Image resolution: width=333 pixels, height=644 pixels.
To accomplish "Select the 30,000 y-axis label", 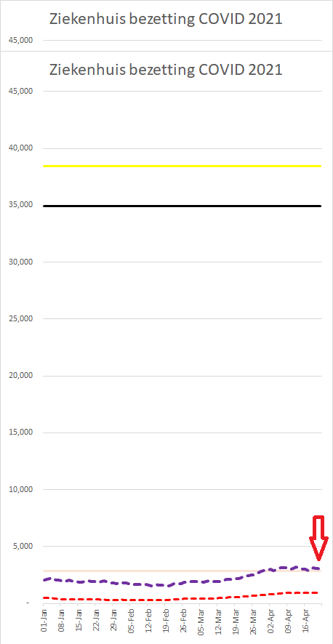I will [x=20, y=262].
